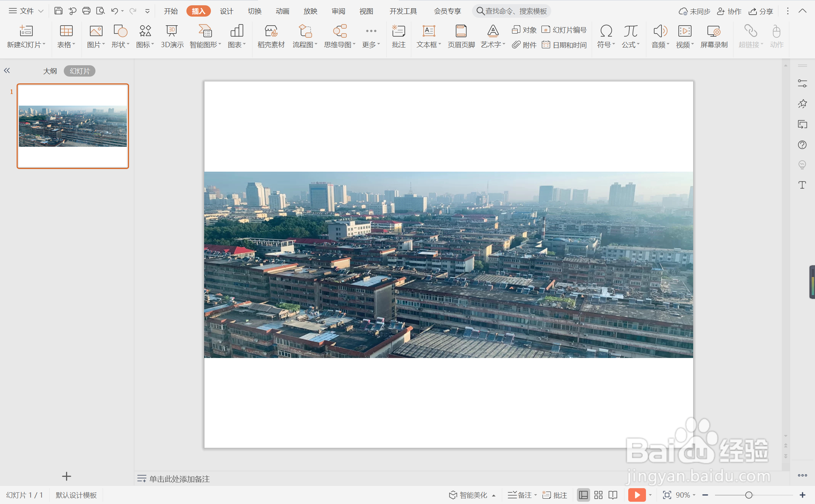
Task: Insert a new slide (新建幻灯片)
Action: click(26, 37)
